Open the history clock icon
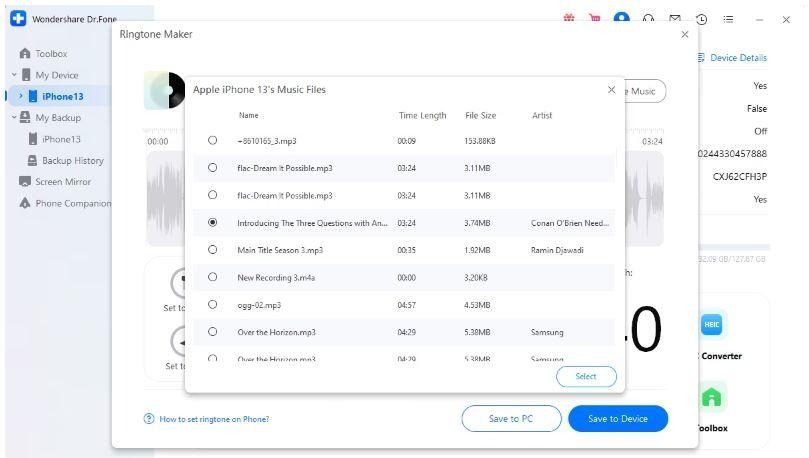Screen dimensions: 809x458 click(702, 19)
